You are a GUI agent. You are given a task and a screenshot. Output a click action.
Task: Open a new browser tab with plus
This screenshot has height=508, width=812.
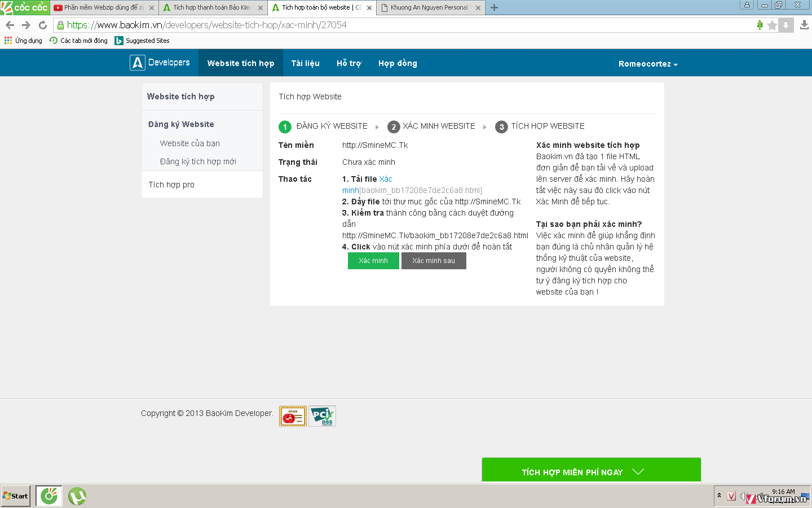(494, 7)
